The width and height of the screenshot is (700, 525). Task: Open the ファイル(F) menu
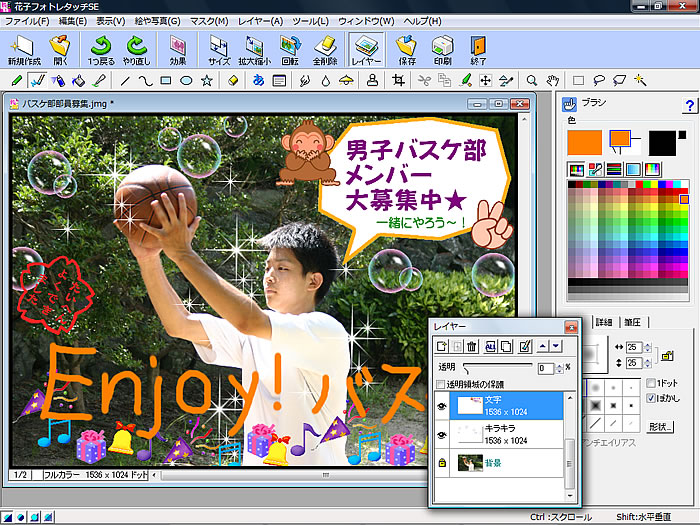[x=27, y=21]
